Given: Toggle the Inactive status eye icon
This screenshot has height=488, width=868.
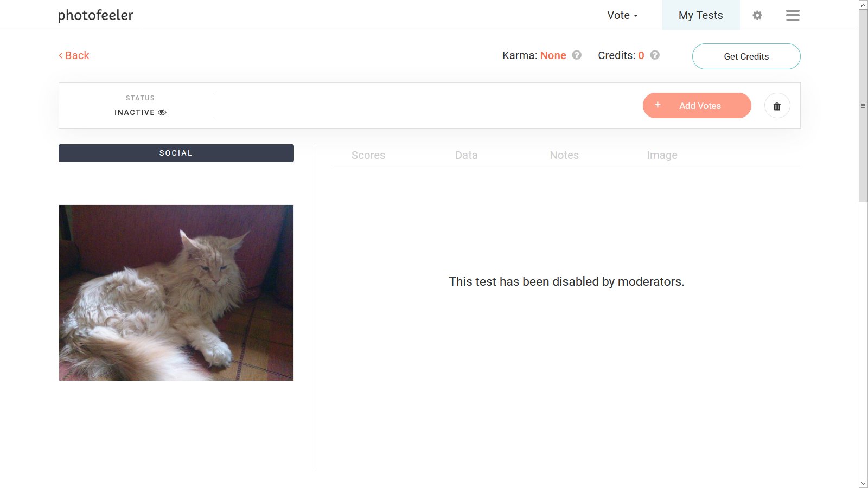Looking at the screenshot, I should (162, 112).
